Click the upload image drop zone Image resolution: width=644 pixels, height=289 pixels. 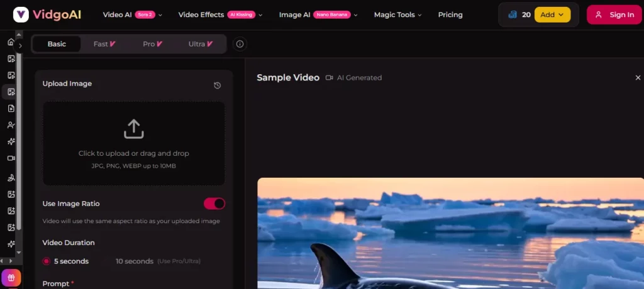134,143
